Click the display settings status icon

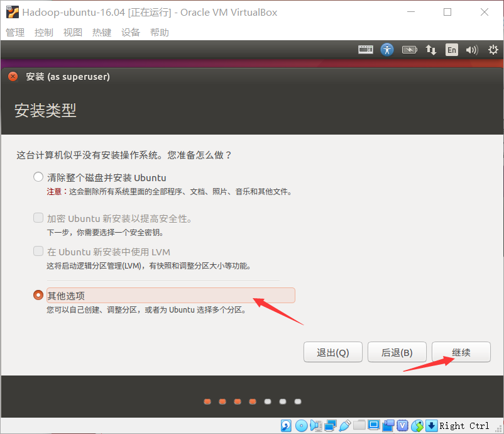coord(374,426)
